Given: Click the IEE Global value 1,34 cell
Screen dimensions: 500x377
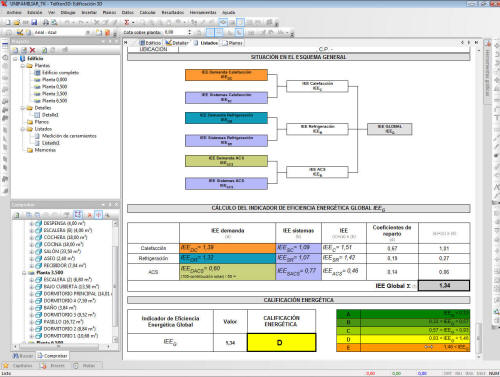Looking at the screenshot, I should pos(444,285).
